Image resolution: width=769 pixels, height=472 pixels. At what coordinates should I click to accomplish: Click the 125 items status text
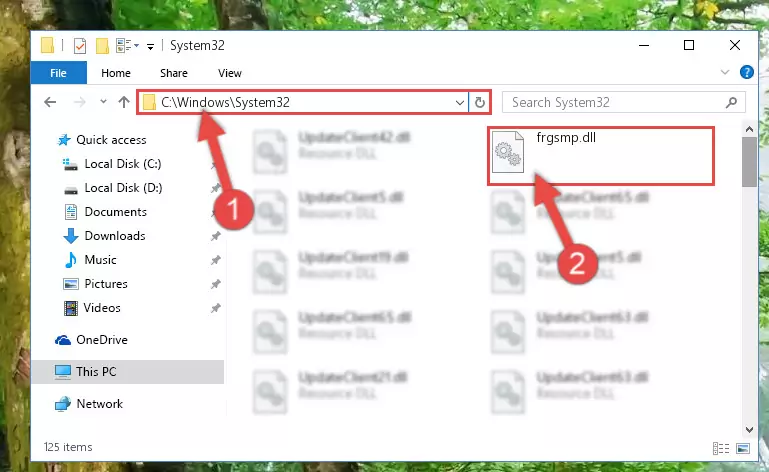pos(68,447)
